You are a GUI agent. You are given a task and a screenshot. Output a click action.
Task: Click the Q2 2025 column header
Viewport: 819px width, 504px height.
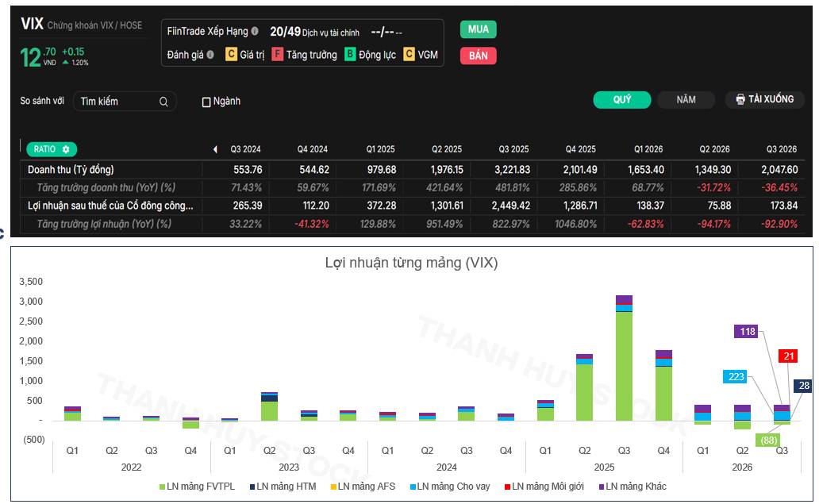(x=447, y=149)
